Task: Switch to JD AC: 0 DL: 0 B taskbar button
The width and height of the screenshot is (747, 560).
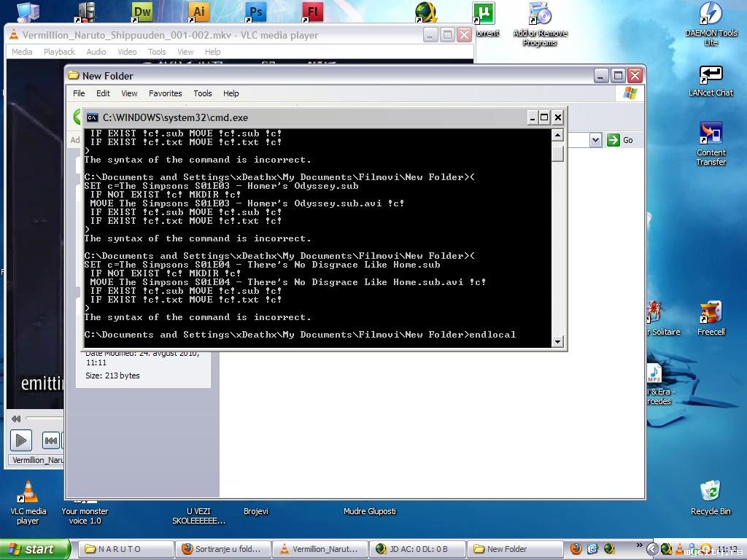Action: pyautogui.click(x=417, y=549)
